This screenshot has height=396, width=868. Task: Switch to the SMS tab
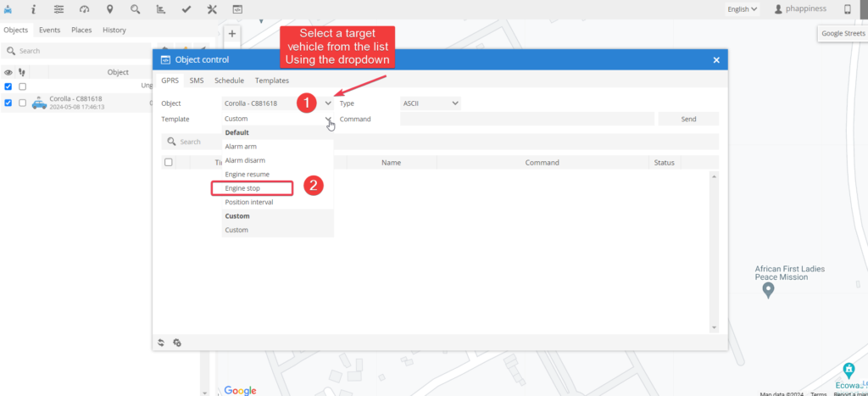click(x=196, y=81)
